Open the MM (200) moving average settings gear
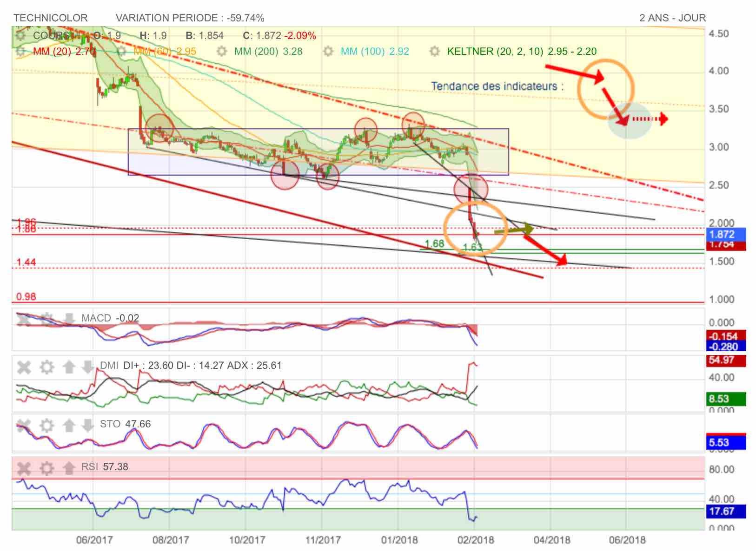This screenshot has height=551, width=756. (x=222, y=51)
